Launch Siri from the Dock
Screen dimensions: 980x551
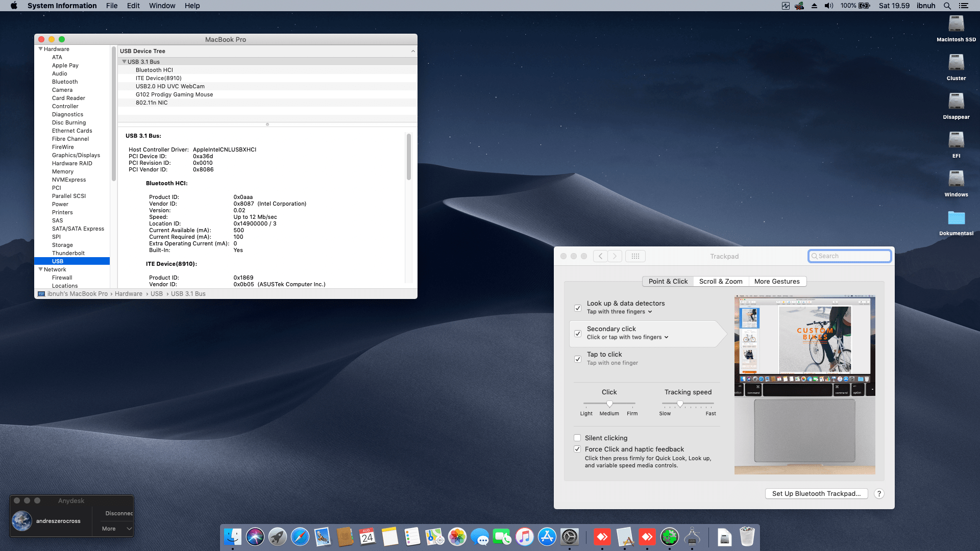(255, 537)
